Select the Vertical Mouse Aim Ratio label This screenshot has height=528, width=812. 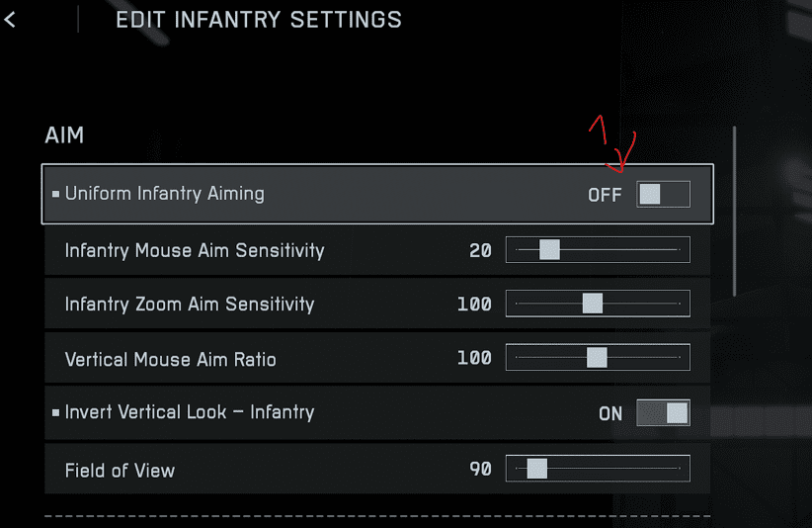click(x=170, y=359)
